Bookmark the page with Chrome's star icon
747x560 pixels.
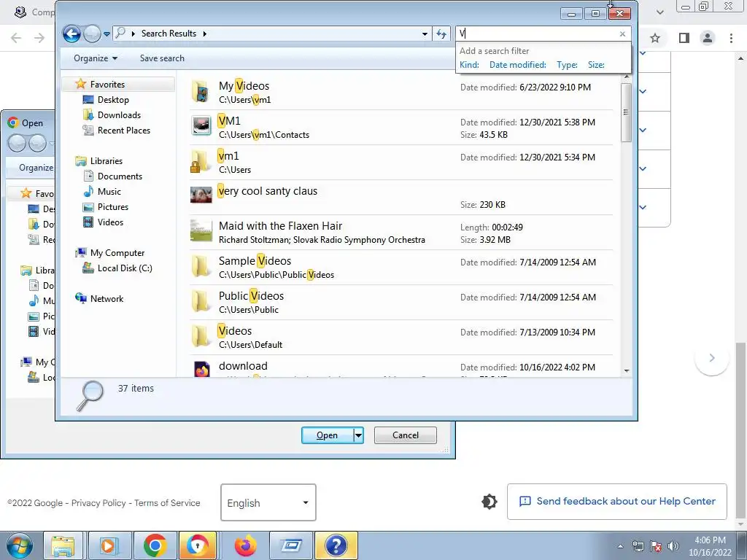pyautogui.click(x=655, y=38)
